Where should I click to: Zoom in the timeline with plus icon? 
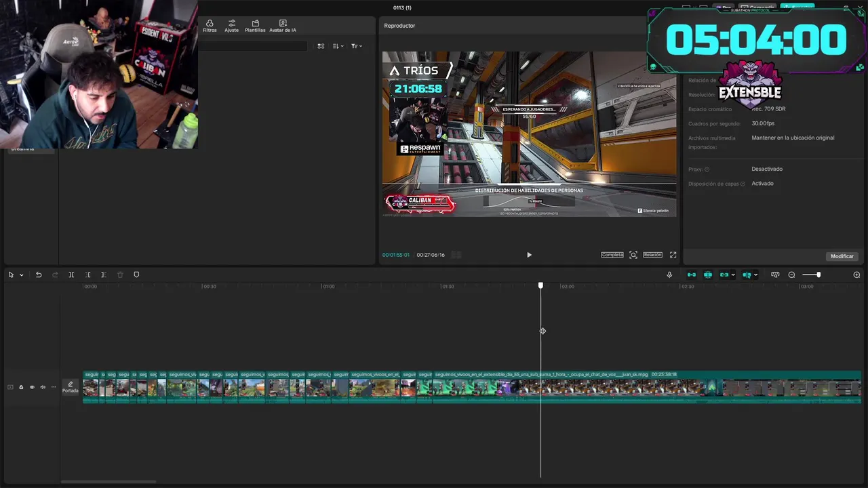(x=856, y=274)
